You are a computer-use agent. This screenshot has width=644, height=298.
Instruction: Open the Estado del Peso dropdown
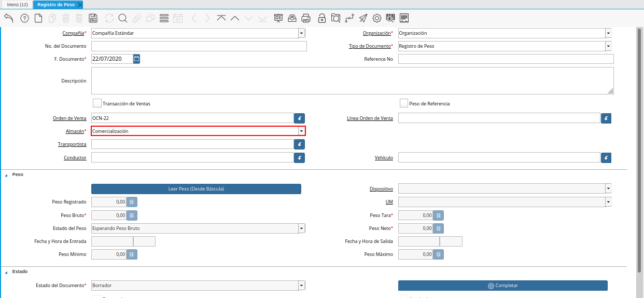click(x=301, y=228)
